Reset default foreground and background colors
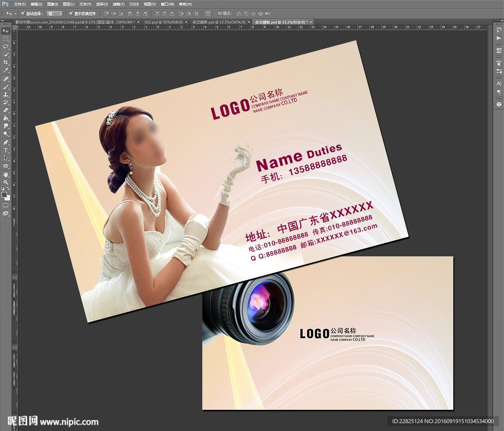The height and width of the screenshot is (431, 504). (x=3, y=189)
